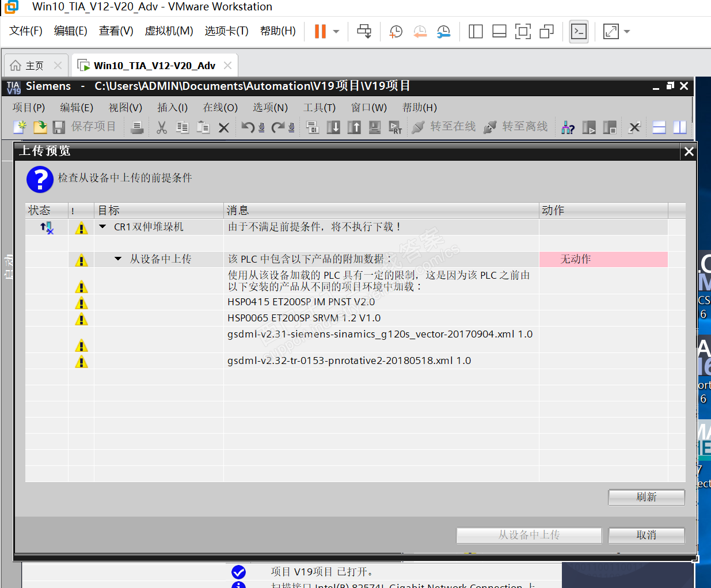Select the Win10_TIA_V12-V20_Adv tab
The width and height of the screenshot is (711, 588).
[x=154, y=66]
